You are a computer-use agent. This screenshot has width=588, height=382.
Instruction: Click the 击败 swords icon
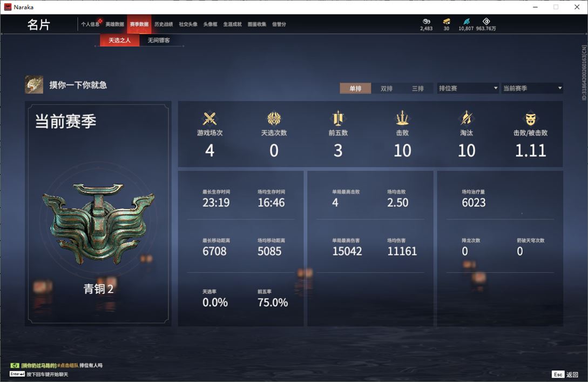click(x=402, y=118)
